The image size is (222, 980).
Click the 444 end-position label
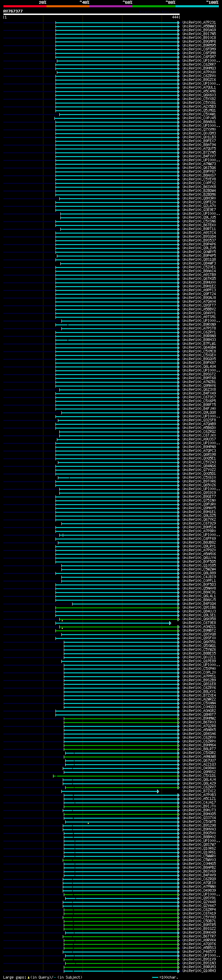point(175,17)
